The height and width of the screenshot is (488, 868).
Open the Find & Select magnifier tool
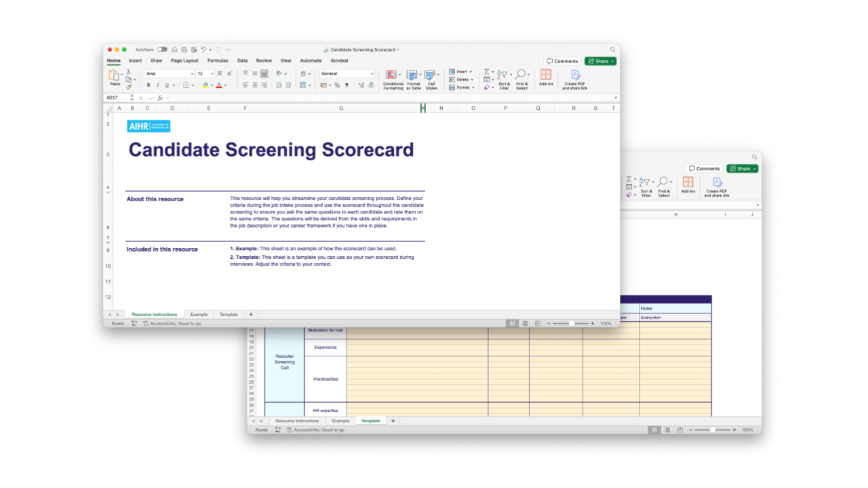pyautogui.click(x=521, y=75)
